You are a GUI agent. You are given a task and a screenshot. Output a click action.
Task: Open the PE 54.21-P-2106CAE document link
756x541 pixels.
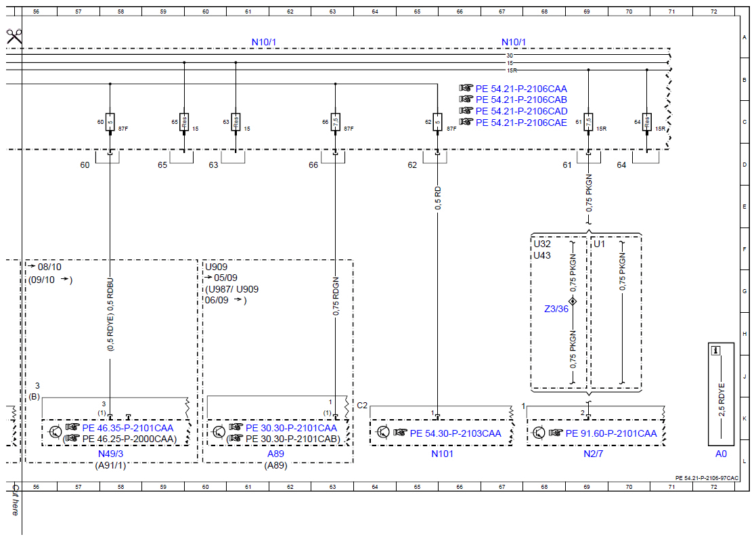(521, 123)
